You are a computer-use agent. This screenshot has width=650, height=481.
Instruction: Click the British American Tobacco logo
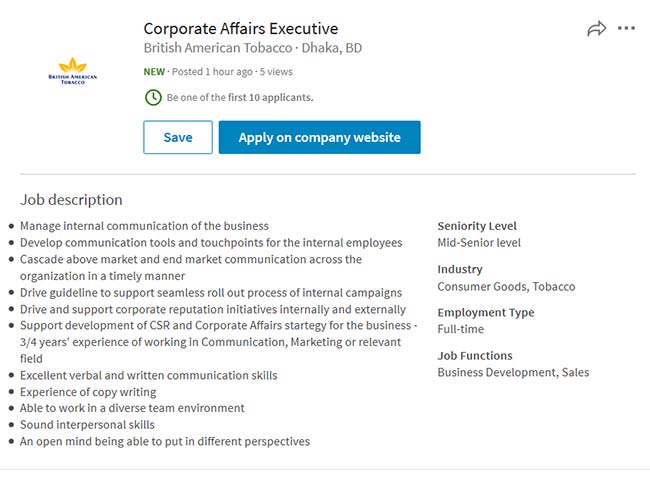pyautogui.click(x=73, y=71)
